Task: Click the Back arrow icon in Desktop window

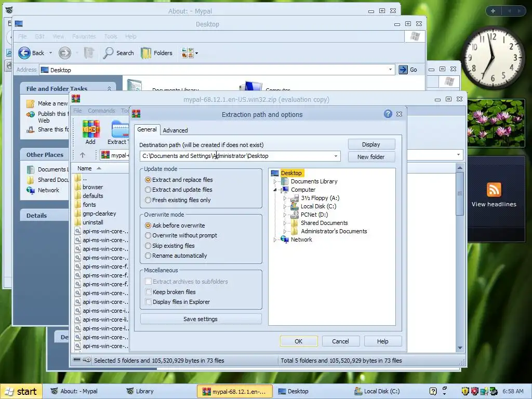Action: [x=24, y=53]
